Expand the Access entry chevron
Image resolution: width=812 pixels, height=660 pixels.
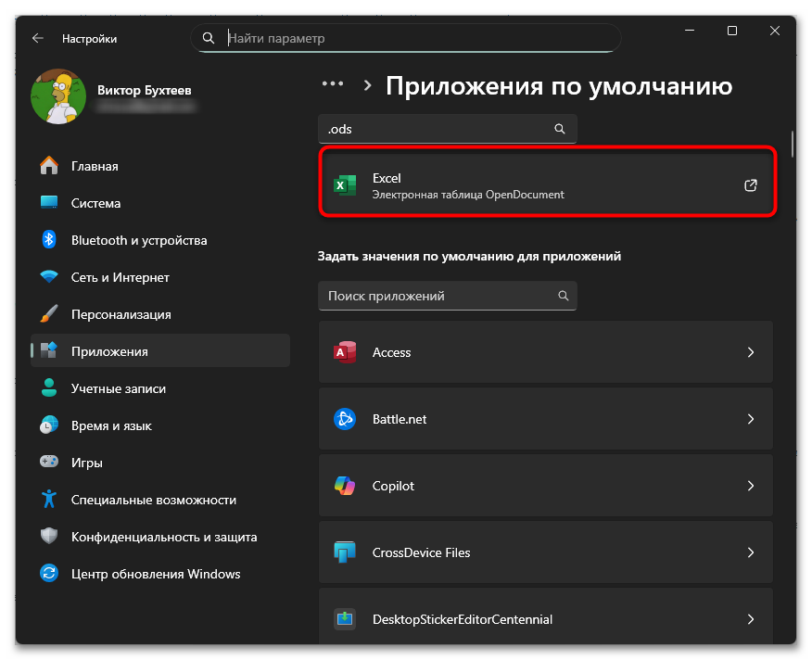pyautogui.click(x=751, y=352)
